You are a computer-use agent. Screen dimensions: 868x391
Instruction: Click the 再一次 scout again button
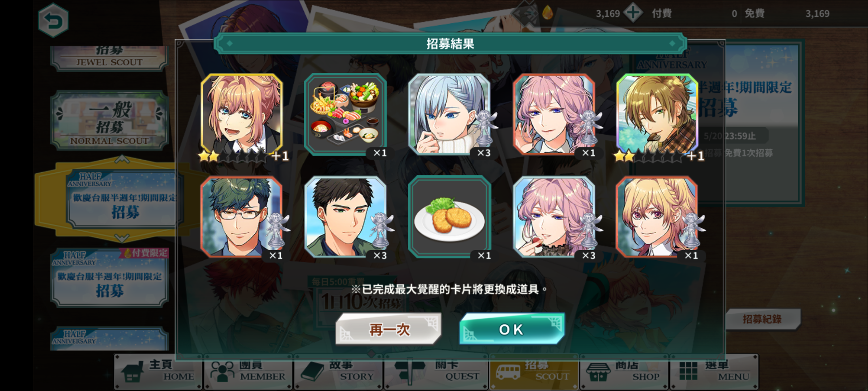pyautogui.click(x=389, y=329)
